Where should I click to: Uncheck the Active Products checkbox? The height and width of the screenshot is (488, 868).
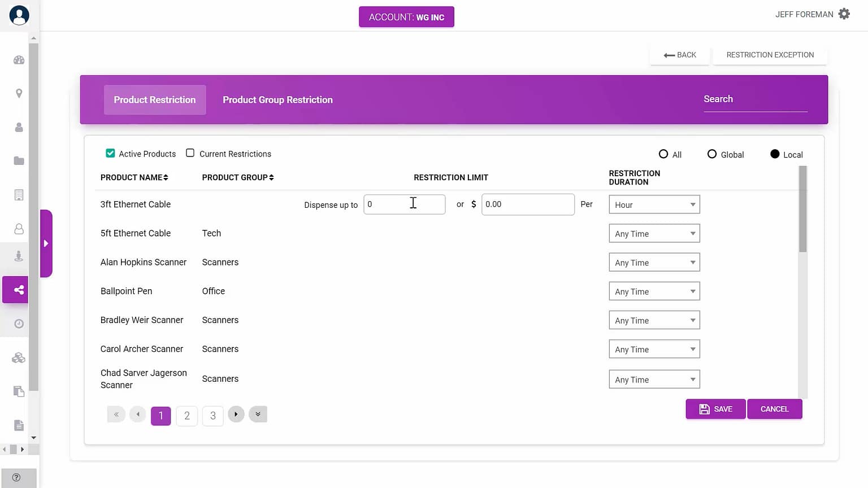[110, 153]
